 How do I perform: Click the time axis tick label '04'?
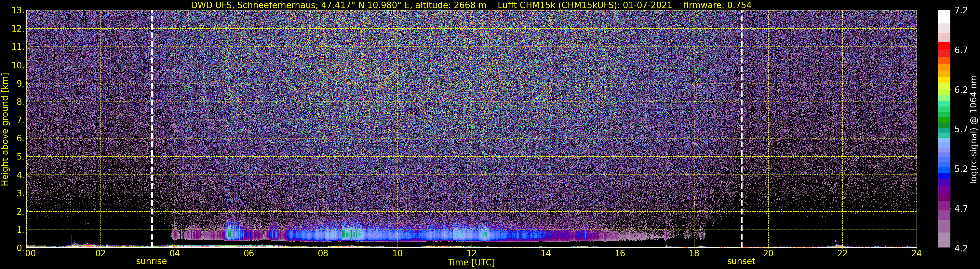click(175, 253)
